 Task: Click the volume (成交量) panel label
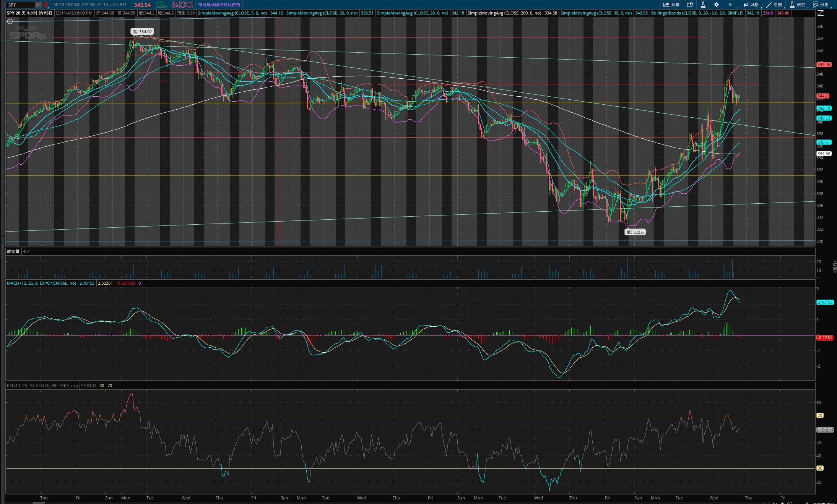(13, 251)
